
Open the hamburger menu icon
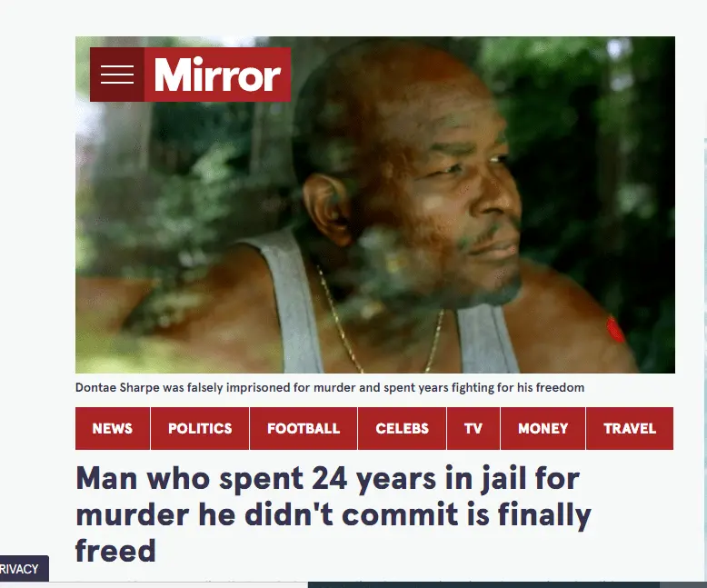coord(117,75)
